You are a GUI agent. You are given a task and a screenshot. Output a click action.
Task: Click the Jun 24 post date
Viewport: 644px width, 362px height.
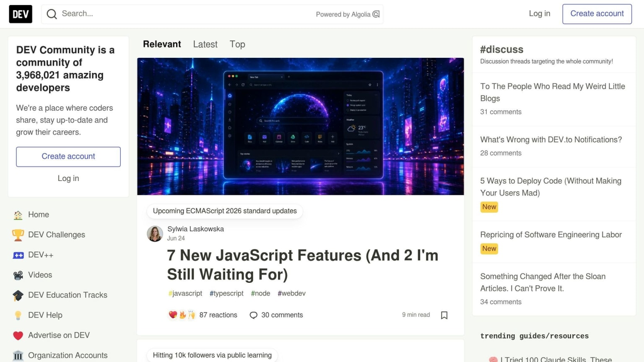click(176, 238)
